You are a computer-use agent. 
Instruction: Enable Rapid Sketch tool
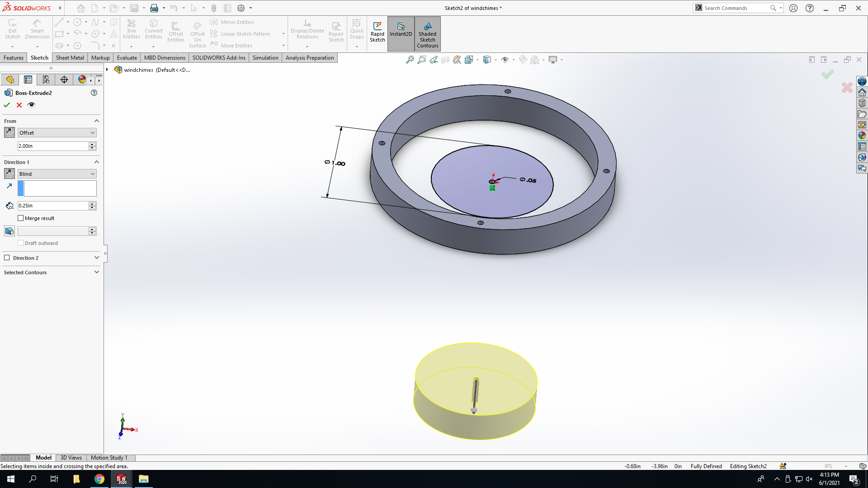coord(377,33)
